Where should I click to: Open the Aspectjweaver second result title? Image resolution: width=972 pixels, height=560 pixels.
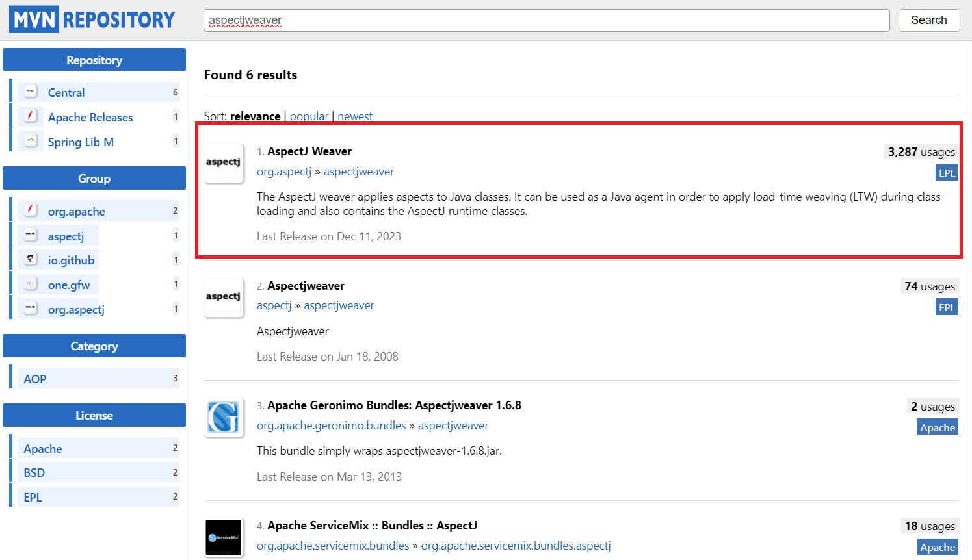pos(306,285)
